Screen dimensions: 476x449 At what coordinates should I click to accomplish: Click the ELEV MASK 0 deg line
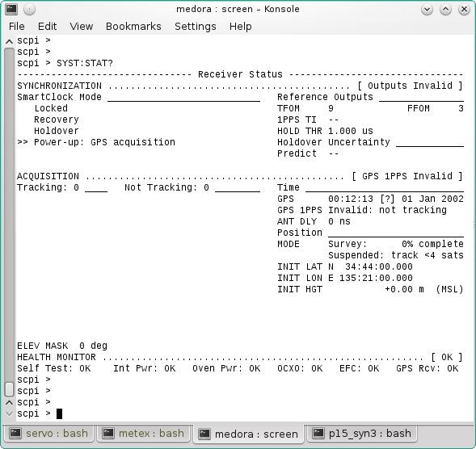pos(62,346)
